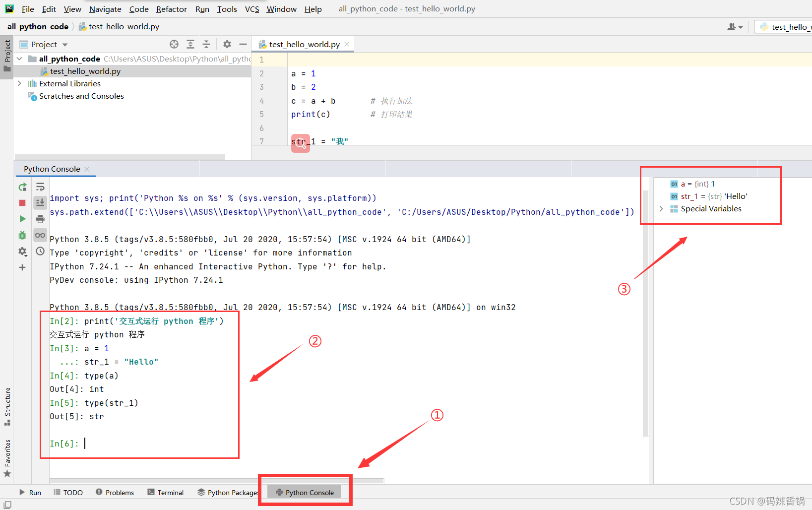Viewport: 812px width, 510px height.
Task: Collapse the all_python_code folder
Action: 19,59
